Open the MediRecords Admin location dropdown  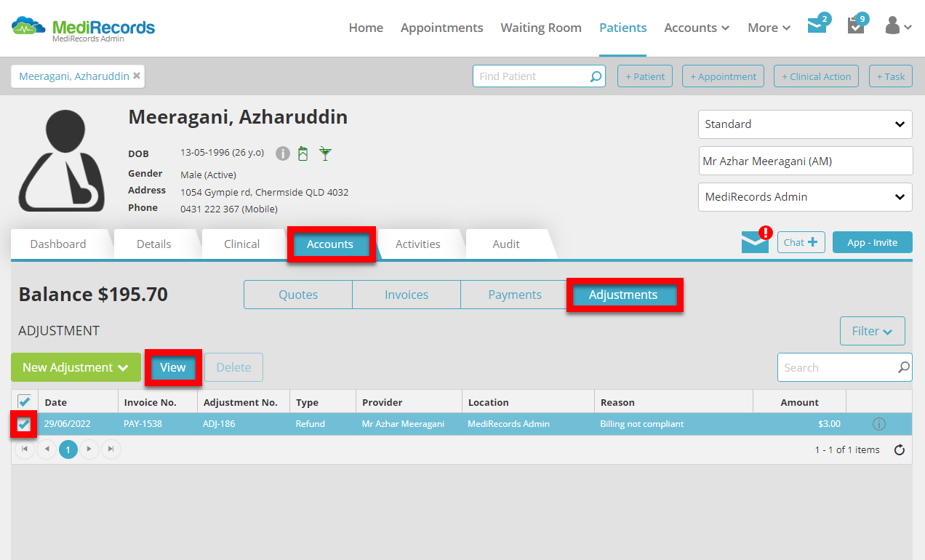click(x=805, y=196)
